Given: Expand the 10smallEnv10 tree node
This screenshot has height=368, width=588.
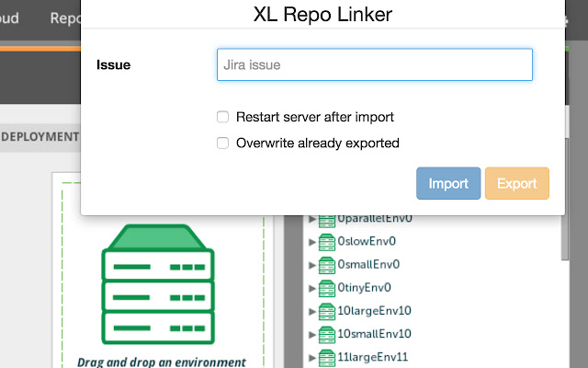Looking at the screenshot, I should tap(312, 335).
